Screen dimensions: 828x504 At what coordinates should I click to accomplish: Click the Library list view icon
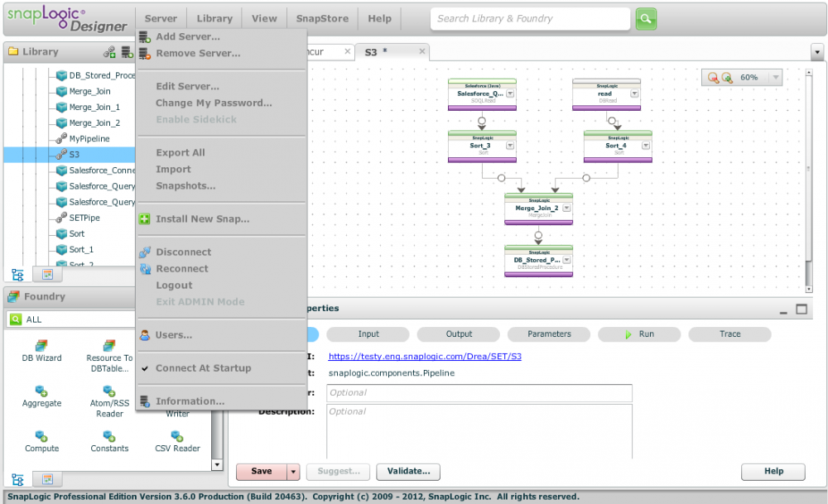pyautogui.click(x=47, y=275)
